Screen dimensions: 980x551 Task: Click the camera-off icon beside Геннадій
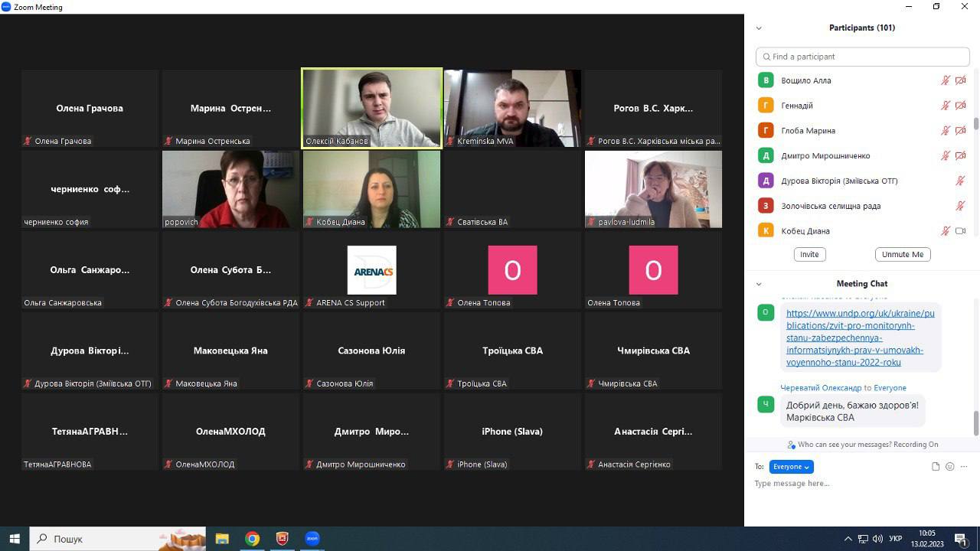coord(960,106)
